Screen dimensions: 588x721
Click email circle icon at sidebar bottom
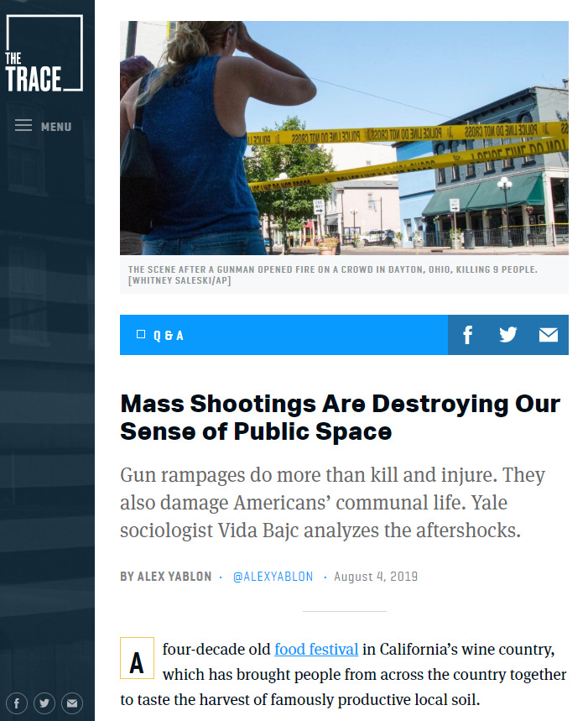pos(73,703)
